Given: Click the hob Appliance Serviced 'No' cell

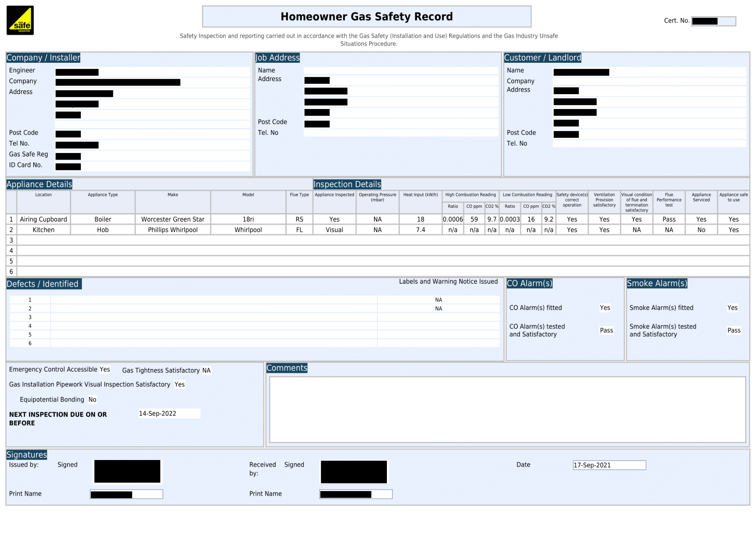Looking at the screenshot, I should pos(701,230).
